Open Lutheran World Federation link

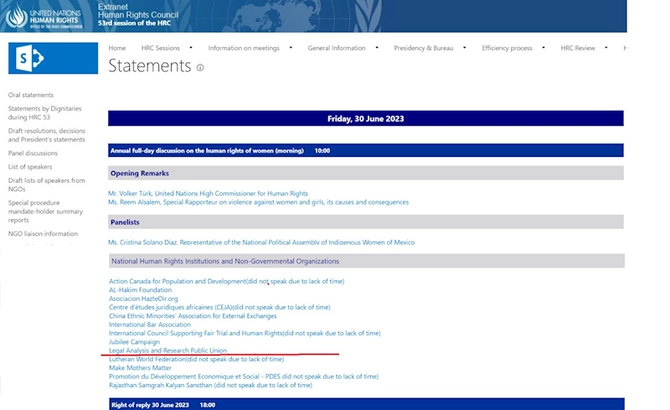coord(197,359)
